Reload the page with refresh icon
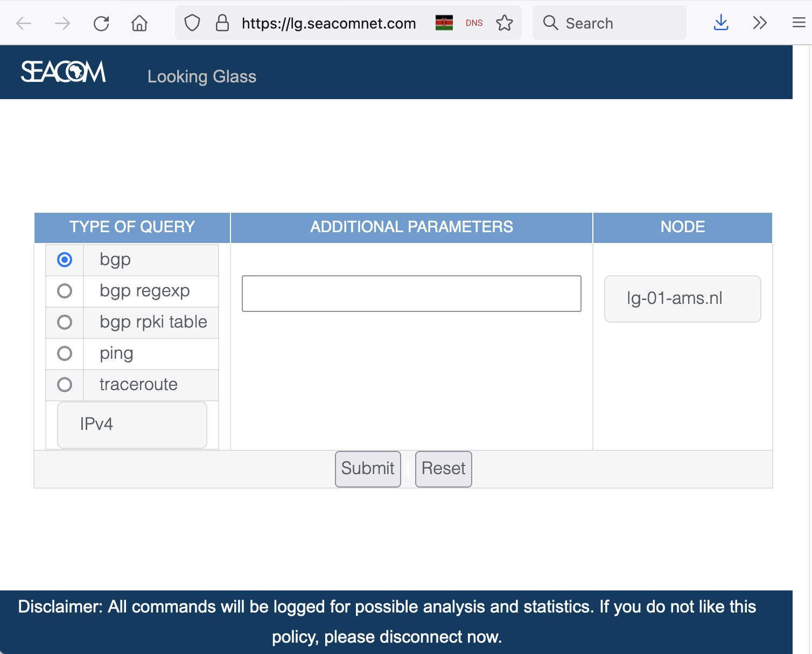 101,23
